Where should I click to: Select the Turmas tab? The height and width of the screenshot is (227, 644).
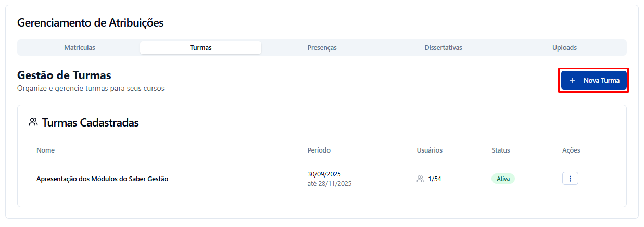pyautogui.click(x=200, y=47)
